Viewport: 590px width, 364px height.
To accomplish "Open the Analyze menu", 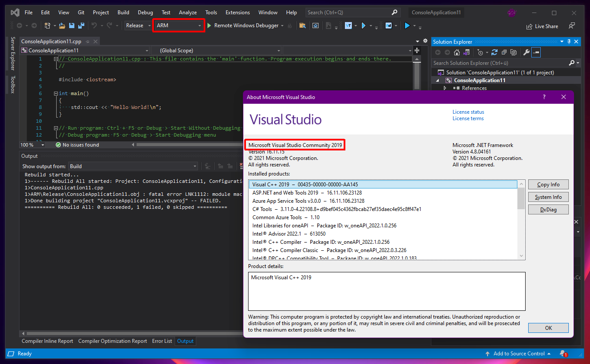I will [188, 13].
